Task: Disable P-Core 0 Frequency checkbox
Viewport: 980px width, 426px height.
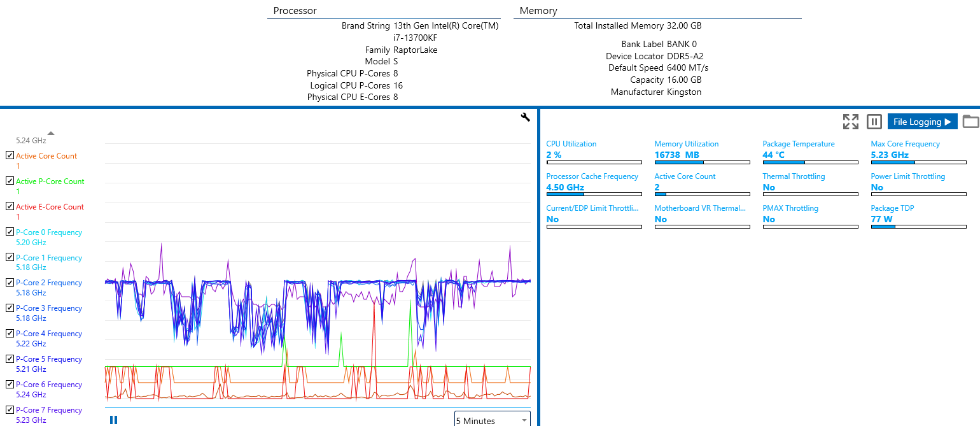Action: click(10, 232)
